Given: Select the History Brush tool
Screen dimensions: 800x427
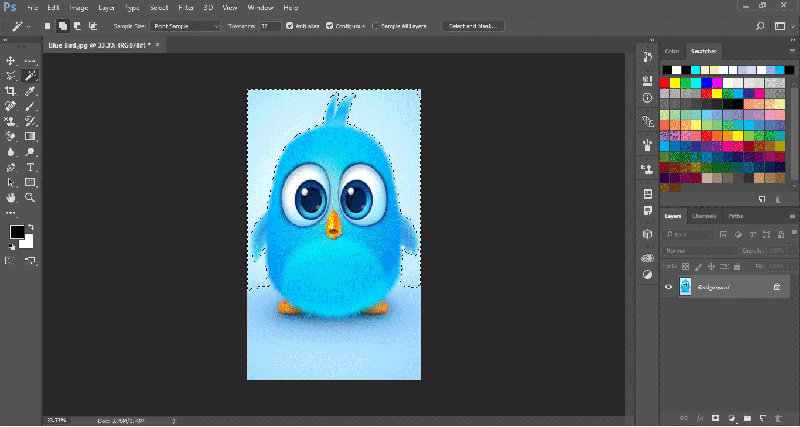Looking at the screenshot, I should click(x=30, y=121).
